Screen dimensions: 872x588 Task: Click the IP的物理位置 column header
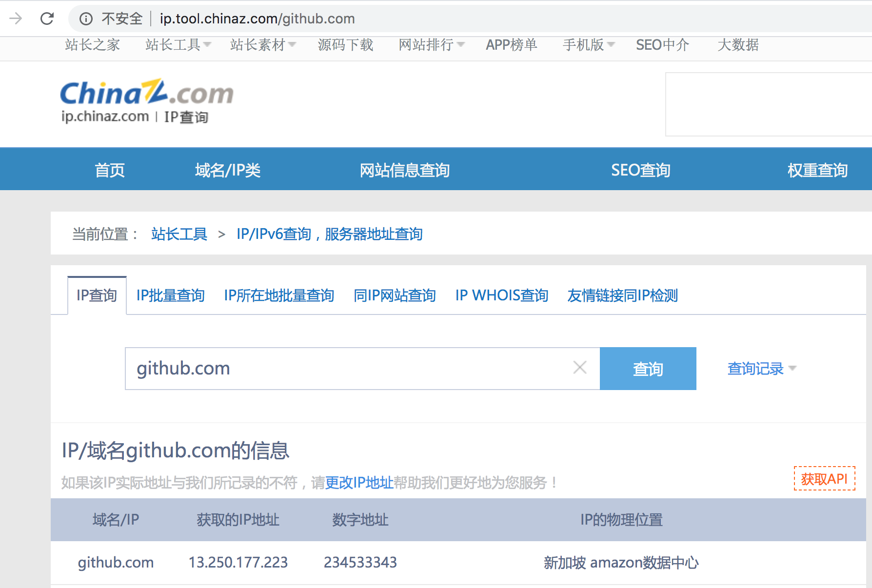click(621, 520)
